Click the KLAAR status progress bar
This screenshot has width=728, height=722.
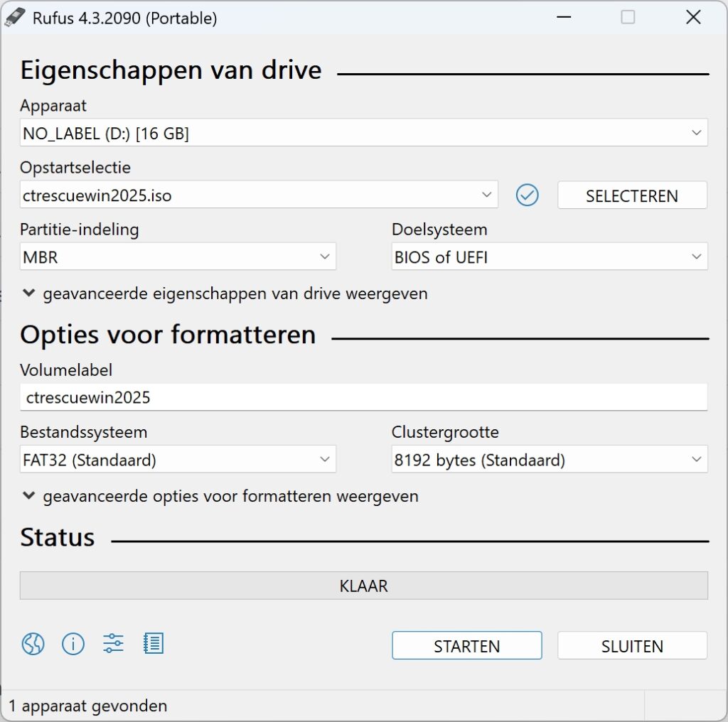363,586
